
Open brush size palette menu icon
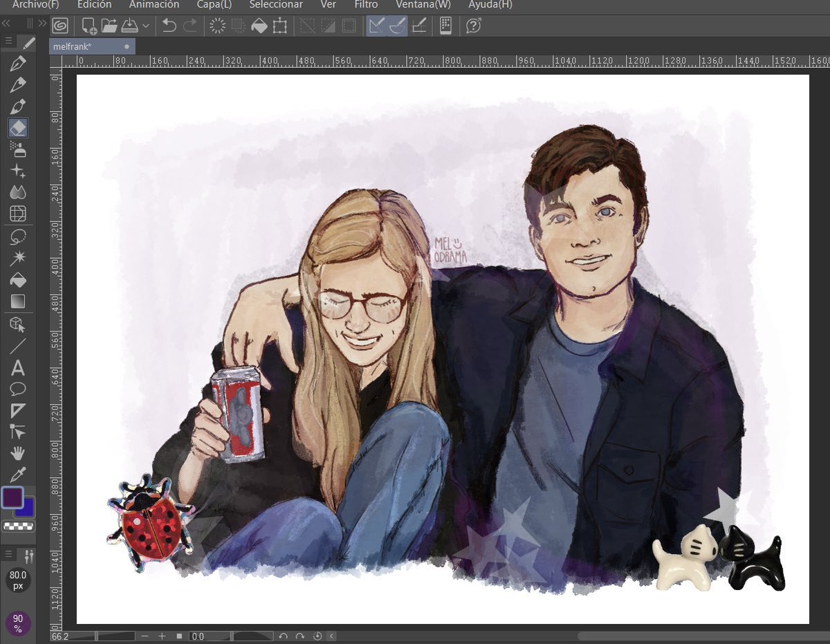(x=9, y=555)
